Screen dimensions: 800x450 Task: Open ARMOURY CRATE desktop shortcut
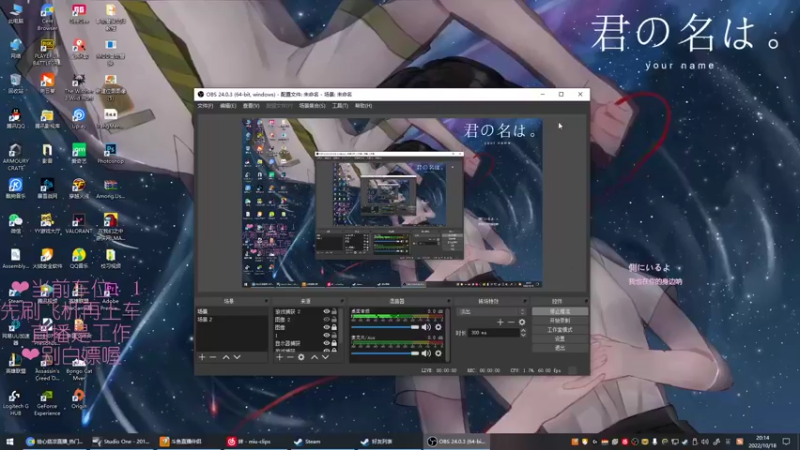[15, 157]
